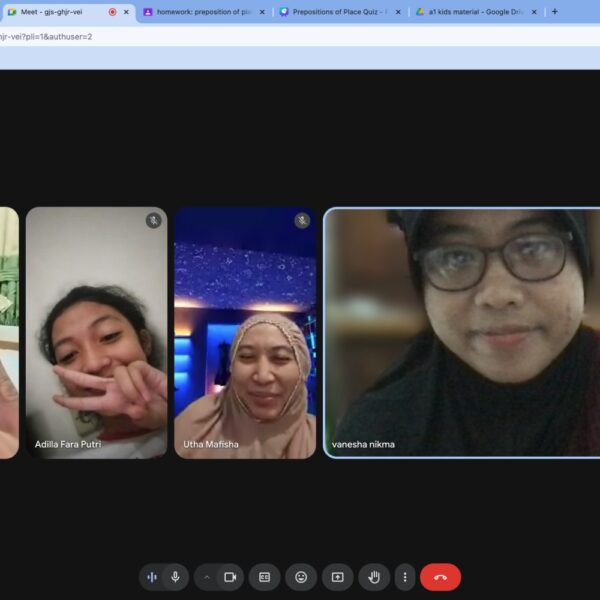Click the muted mic icon on Adilla Fara Putri's tile
Viewport: 600px width, 600px height.
coord(153,220)
